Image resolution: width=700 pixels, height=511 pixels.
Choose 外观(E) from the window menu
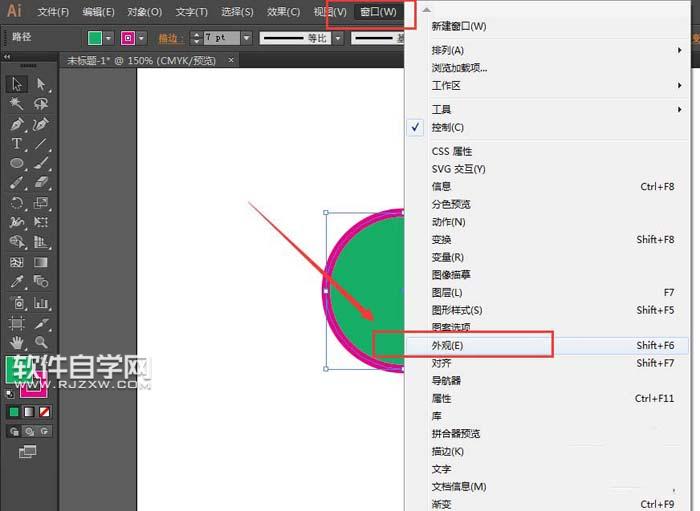[x=547, y=345]
